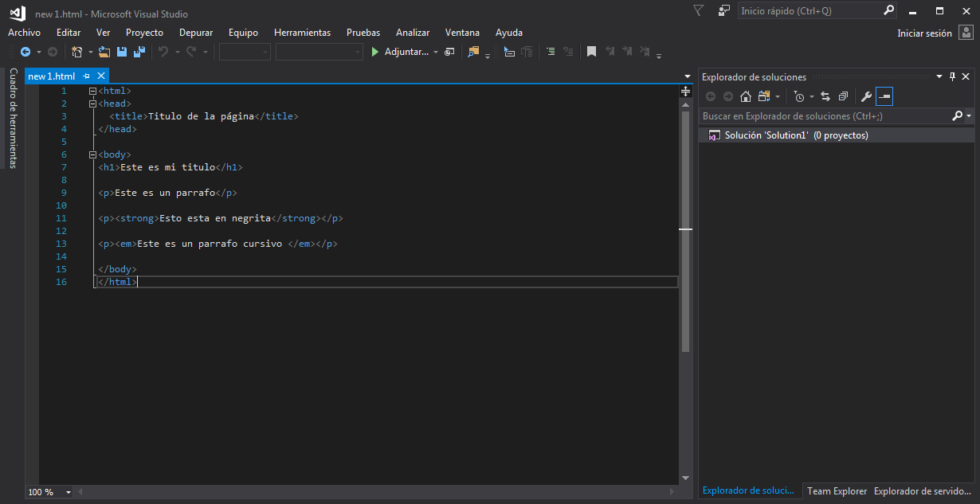980x504 pixels.
Task: Collapse the head section code region
Action: (x=93, y=103)
